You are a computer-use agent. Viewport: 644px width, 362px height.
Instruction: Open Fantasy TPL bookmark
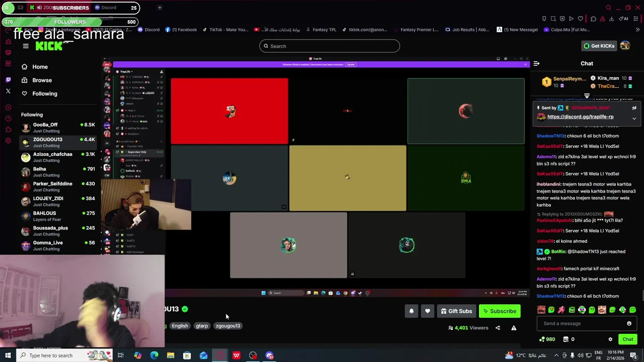320,30
